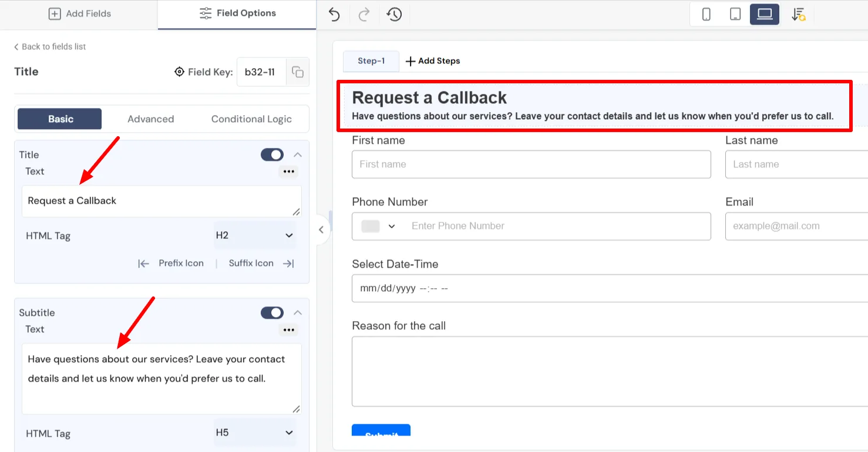Add a Suffix Icon to the title
Viewport: 868px width, 452px height.
coord(261,264)
